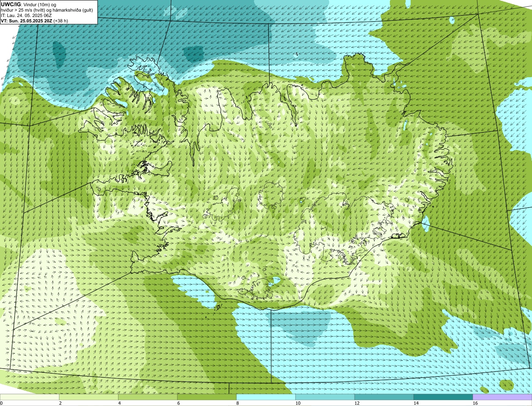Click the 'IT: Lau. 24. 05. 2025 06Z' line
Viewport: 532px width, 406px height.
pyautogui.click(x=26, y=15)
